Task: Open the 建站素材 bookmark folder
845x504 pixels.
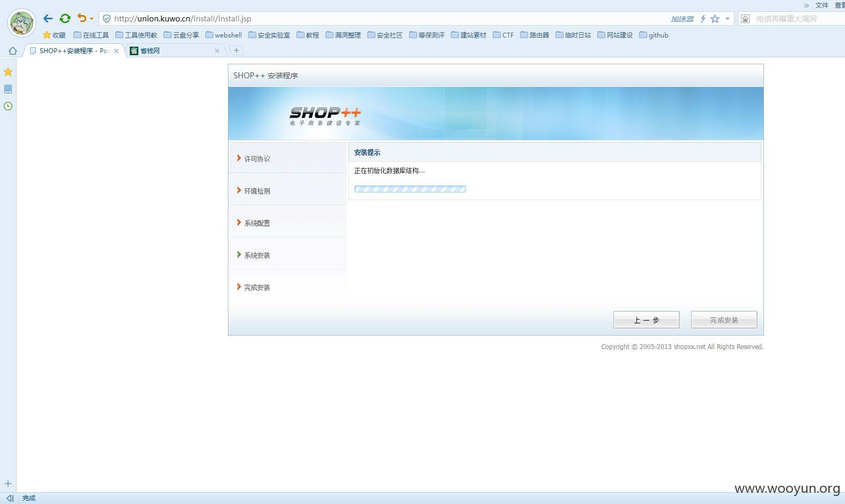Action: coord(469,35)
